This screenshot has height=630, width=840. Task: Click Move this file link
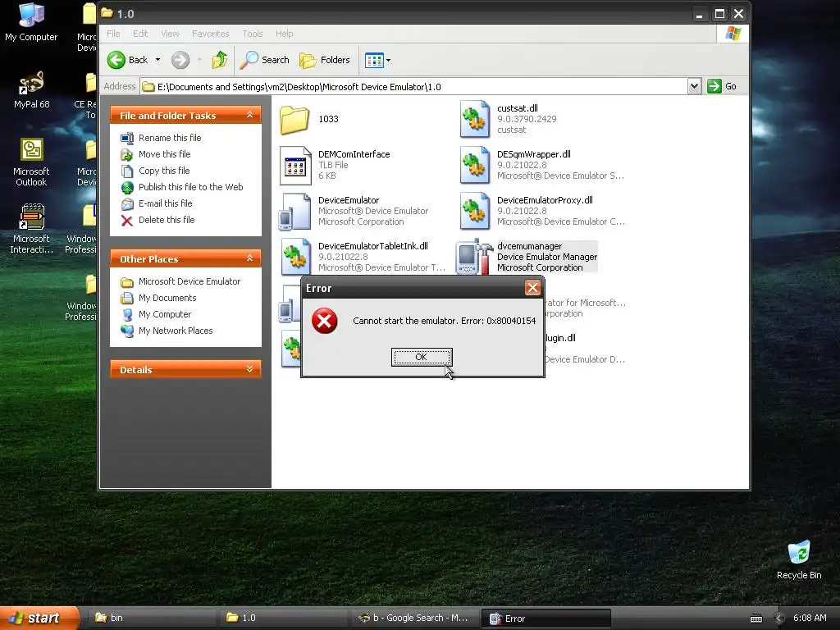pyautogui.click(x=164, y=154)
